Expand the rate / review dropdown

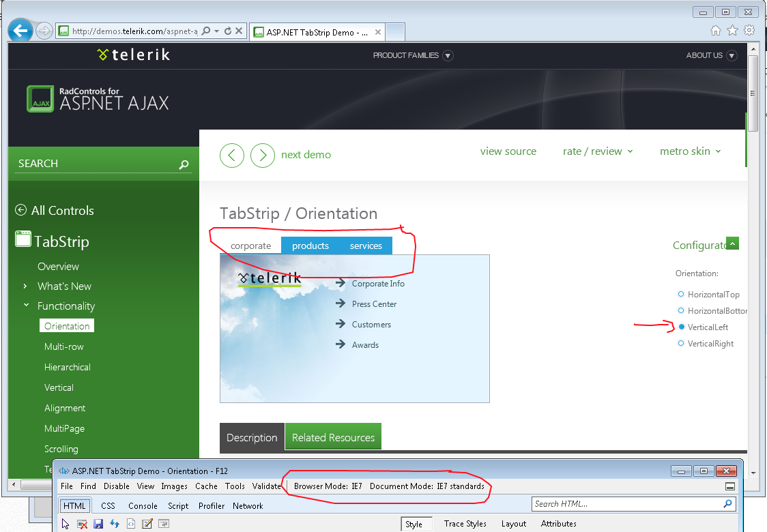[x=597, y=151]
